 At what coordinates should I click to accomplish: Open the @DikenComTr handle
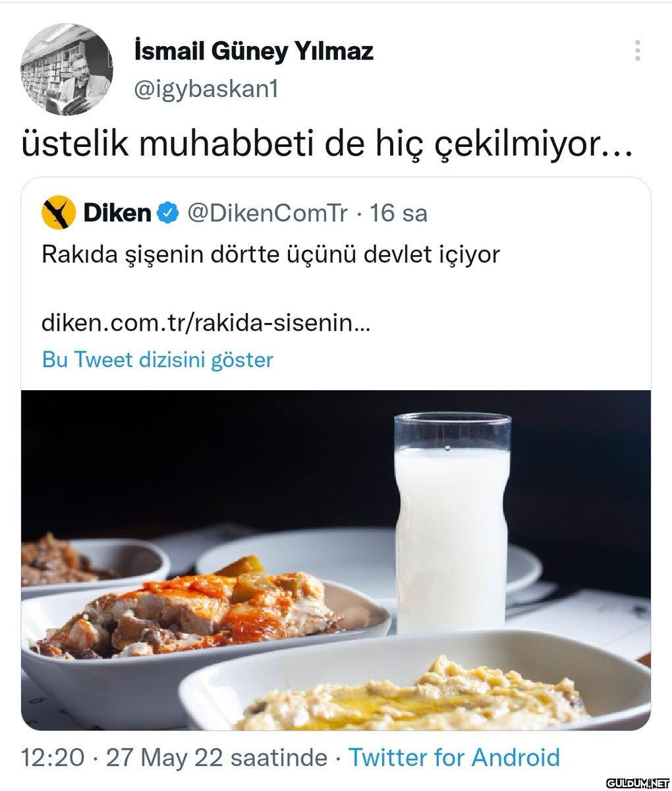click(x=267, y=213)
